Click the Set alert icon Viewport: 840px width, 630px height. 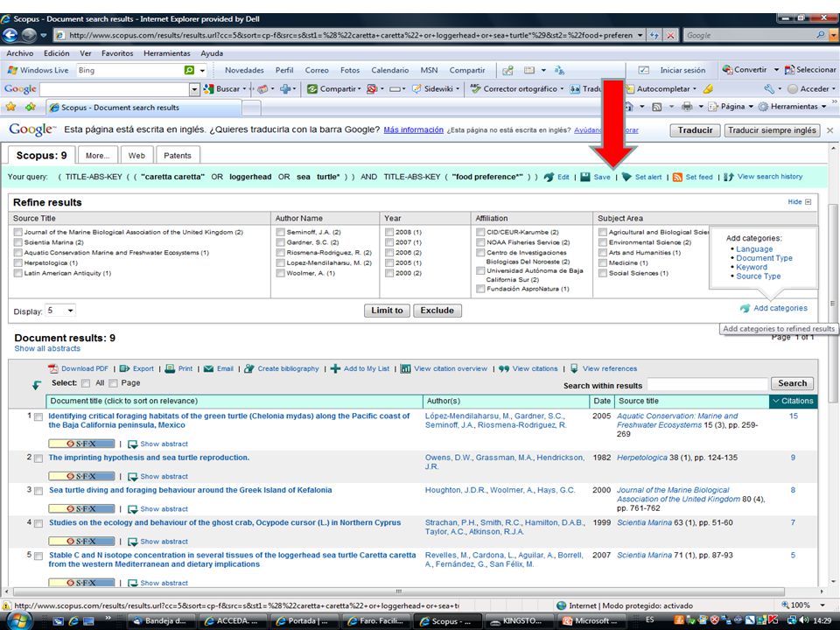[x=626, y=177]
